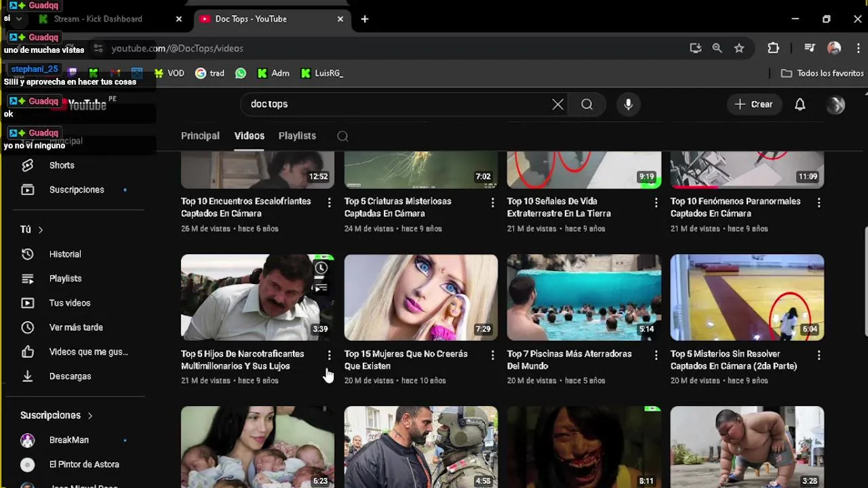Viewport: 868px width, 488px height.
Task: Open the notifications bell
Action: [800, 104]
